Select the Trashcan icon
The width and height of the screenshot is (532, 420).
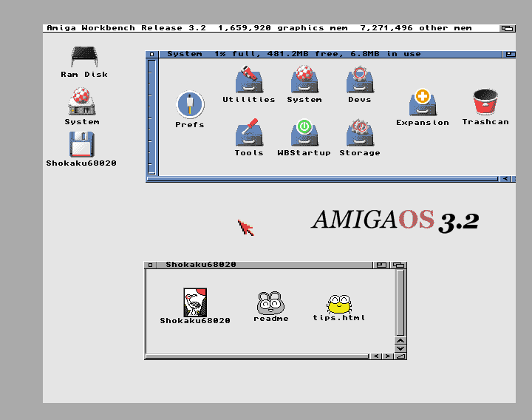coord(485,107)
